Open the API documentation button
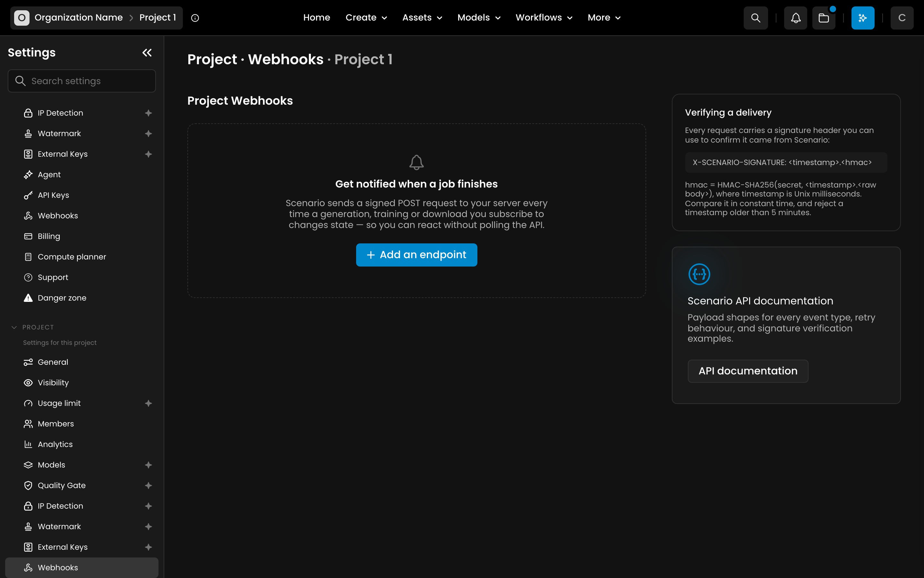Image resolution: width=924 pixels, height=578 pixels. click(748, 371)
